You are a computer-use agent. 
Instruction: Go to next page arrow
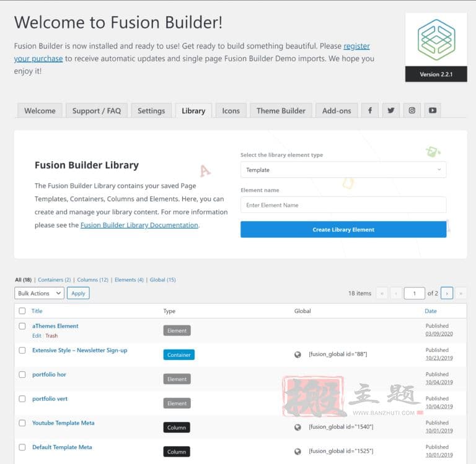click(446, 294)
